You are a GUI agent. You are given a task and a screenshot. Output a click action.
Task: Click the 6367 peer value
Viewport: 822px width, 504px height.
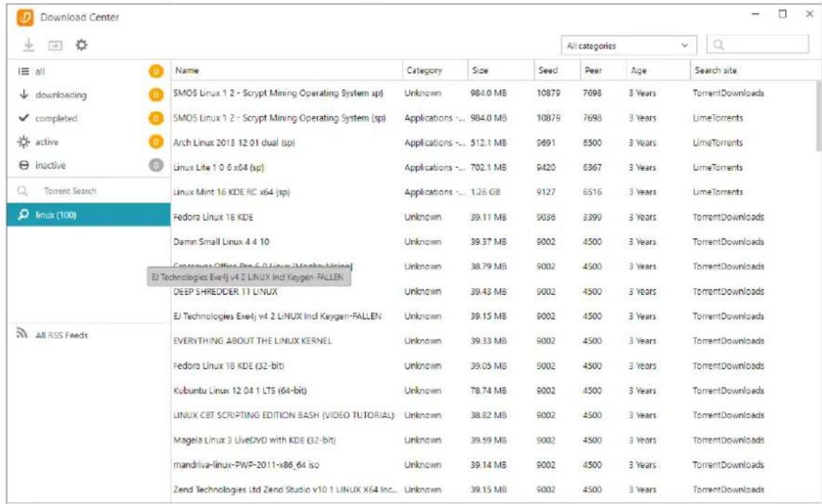point(592,167)
